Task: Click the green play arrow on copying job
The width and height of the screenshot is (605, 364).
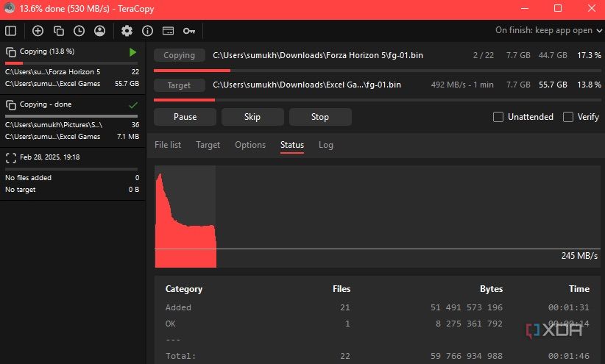Action: tap(132, 52)
